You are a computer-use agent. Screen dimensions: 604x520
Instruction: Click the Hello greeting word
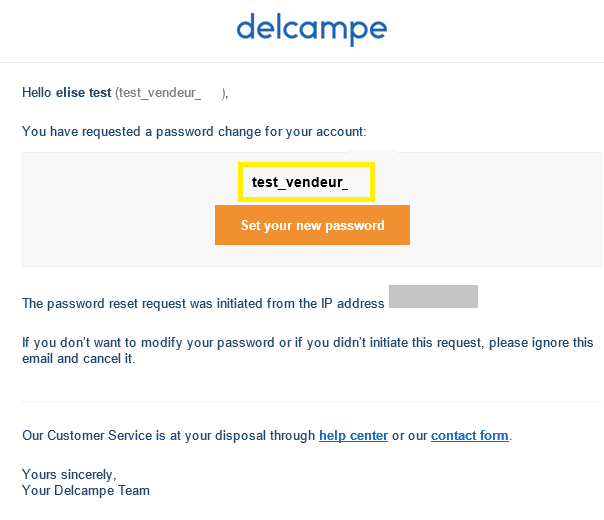pyautogui.click(x=37, y=93)
